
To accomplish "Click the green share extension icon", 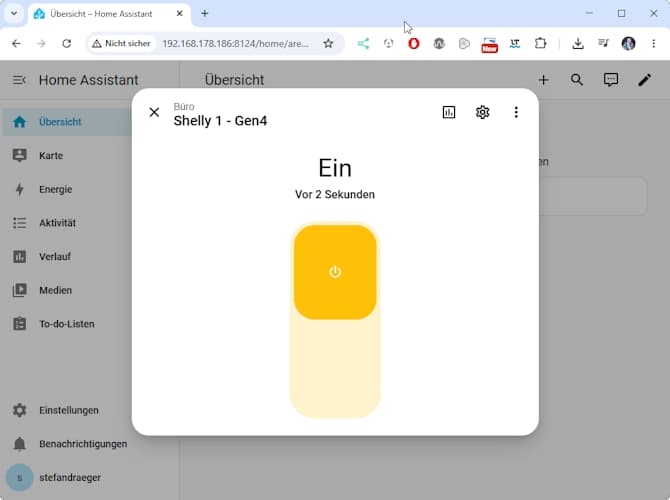I will coord(363,44).
